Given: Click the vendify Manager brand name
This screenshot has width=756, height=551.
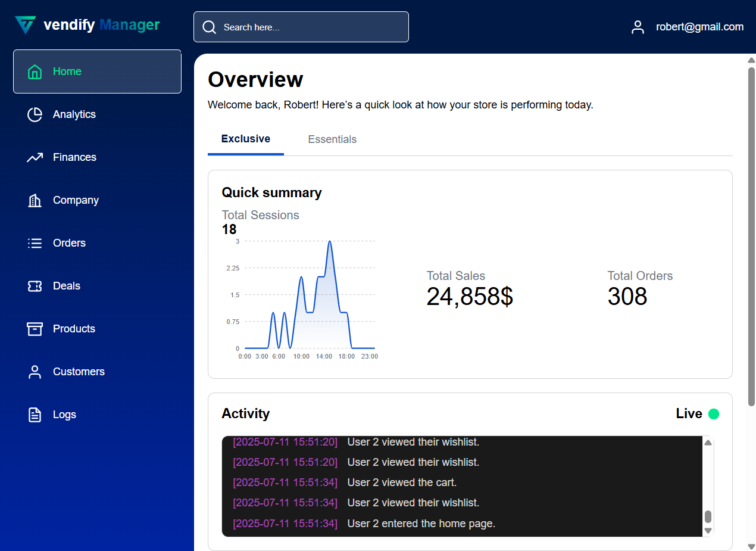Looking at the screenshot, I should tap(102, 25).
